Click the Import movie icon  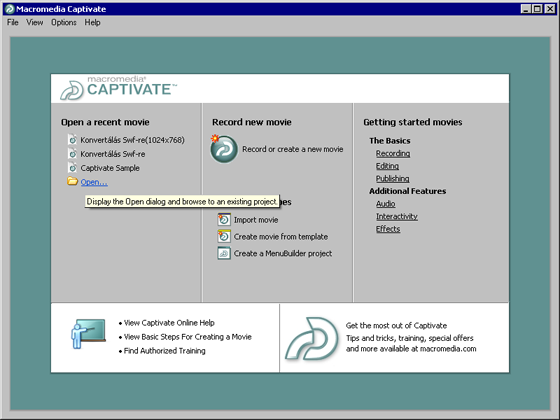coord(224,219)
